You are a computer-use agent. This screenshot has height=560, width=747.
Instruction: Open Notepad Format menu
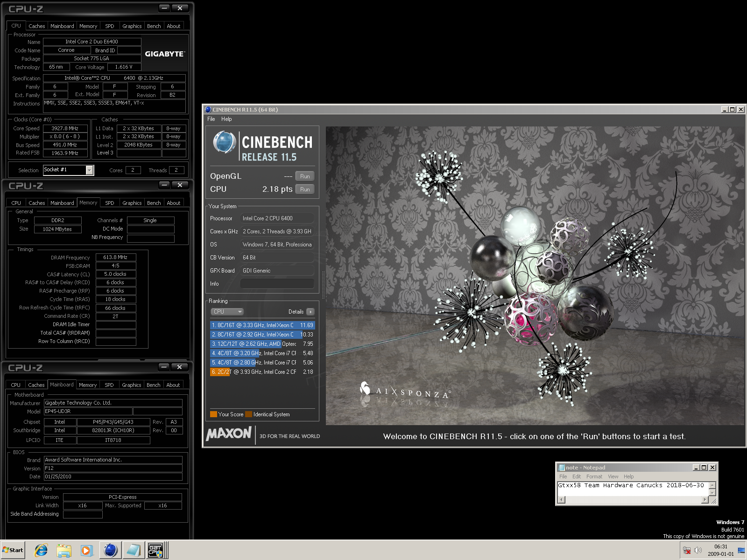click(x=594, y=476)
